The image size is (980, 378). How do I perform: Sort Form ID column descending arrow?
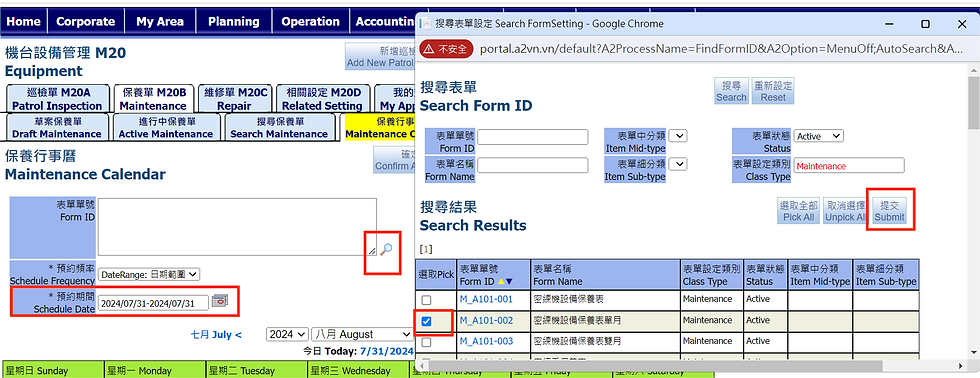pos(509,282)
